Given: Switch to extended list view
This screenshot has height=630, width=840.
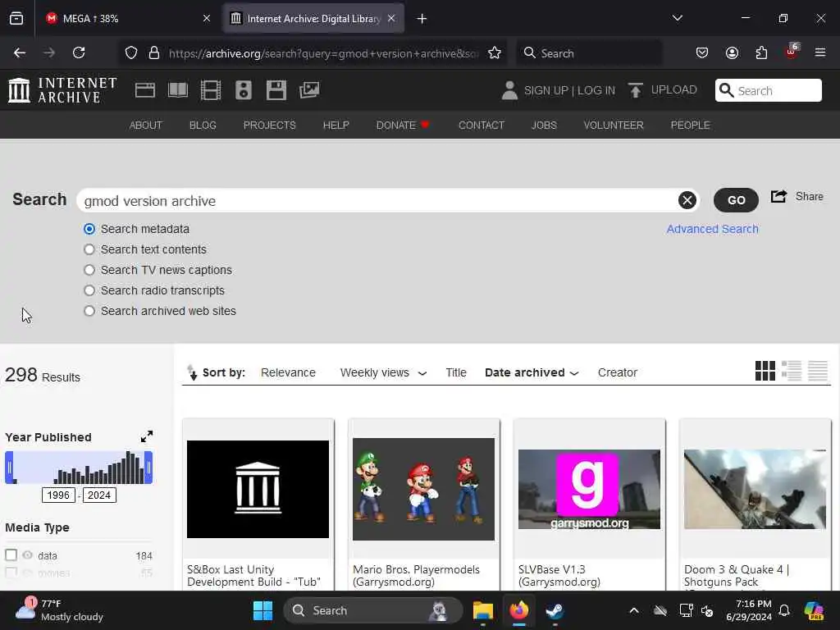Looking at the screenshot, I should [792, 371].
